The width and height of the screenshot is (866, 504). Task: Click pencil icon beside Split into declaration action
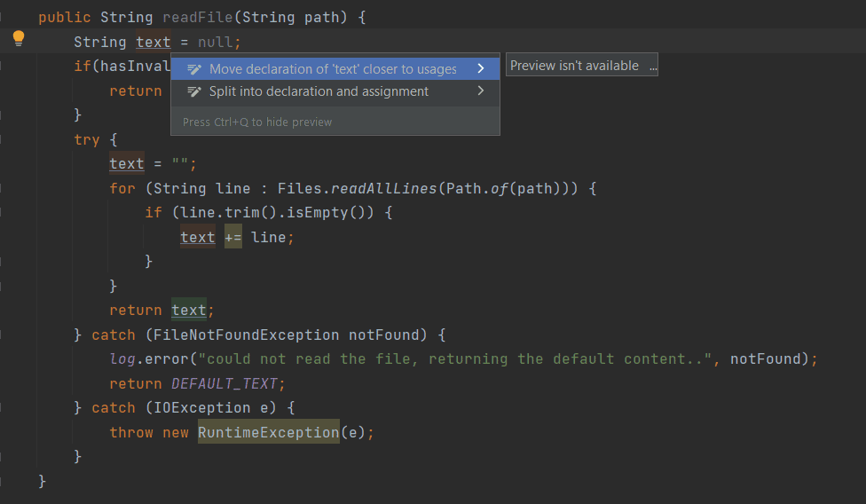[193, 91]
